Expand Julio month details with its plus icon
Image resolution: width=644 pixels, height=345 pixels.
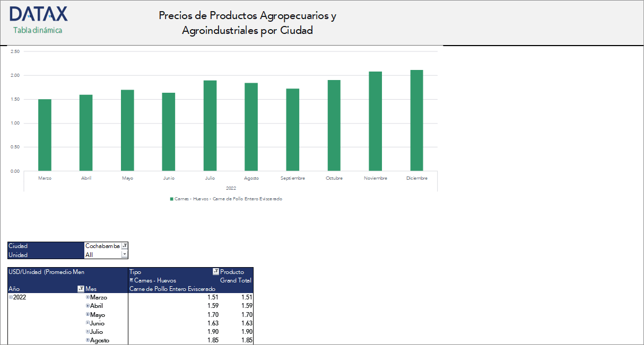[x=87, y=332]
